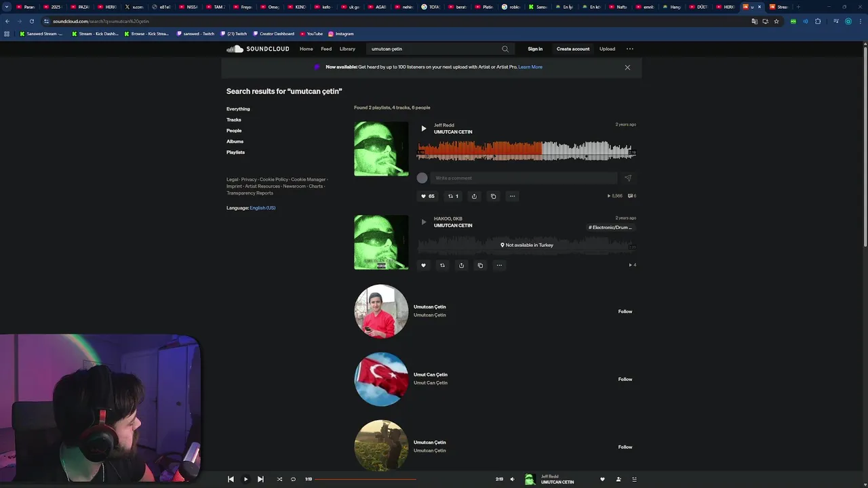This screenshot has width=868, height=488.
Task: Like the Jeff Redd track with 65 likes
Action: [x=427, y=197]
